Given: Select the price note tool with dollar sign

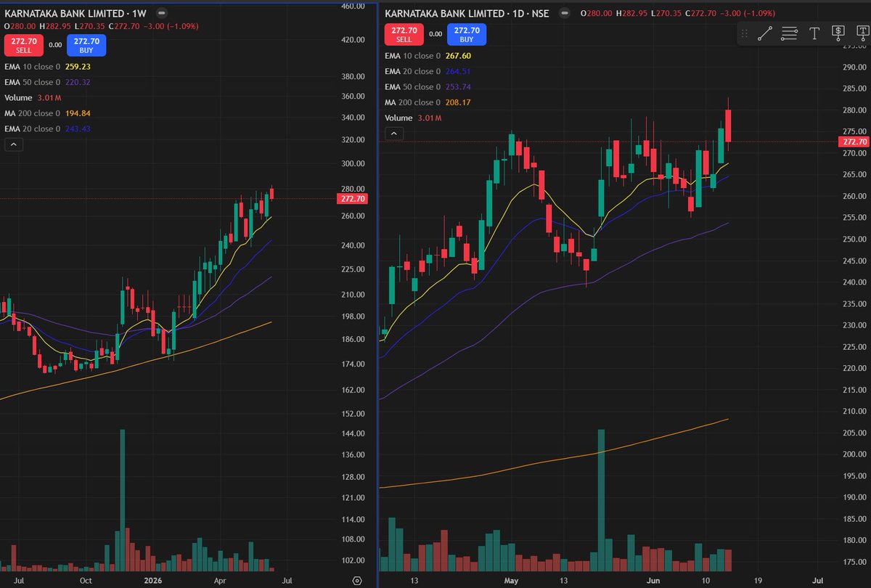Looking at the screenshot, I should coord(838,33).
